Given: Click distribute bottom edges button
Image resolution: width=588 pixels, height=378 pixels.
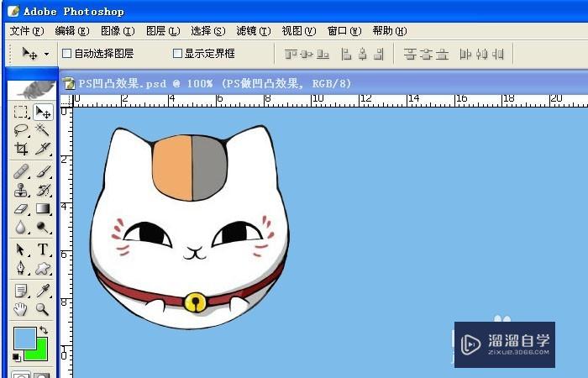Looking at the screenshot, I should 442,55.
